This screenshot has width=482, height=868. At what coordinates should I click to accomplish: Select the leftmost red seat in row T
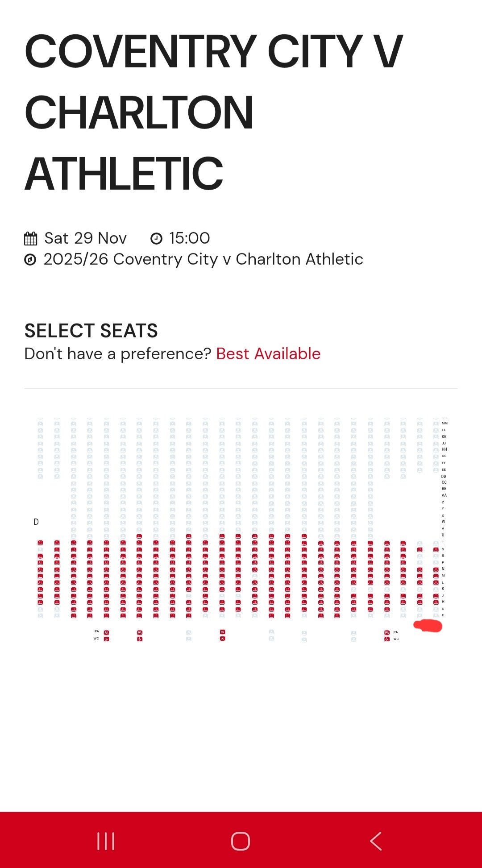click(40, 542)
